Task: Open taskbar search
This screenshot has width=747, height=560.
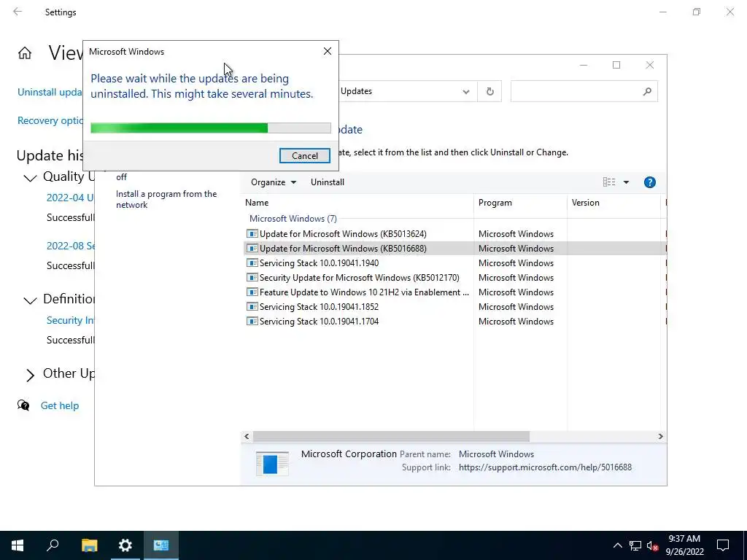Action: (53, 545)
